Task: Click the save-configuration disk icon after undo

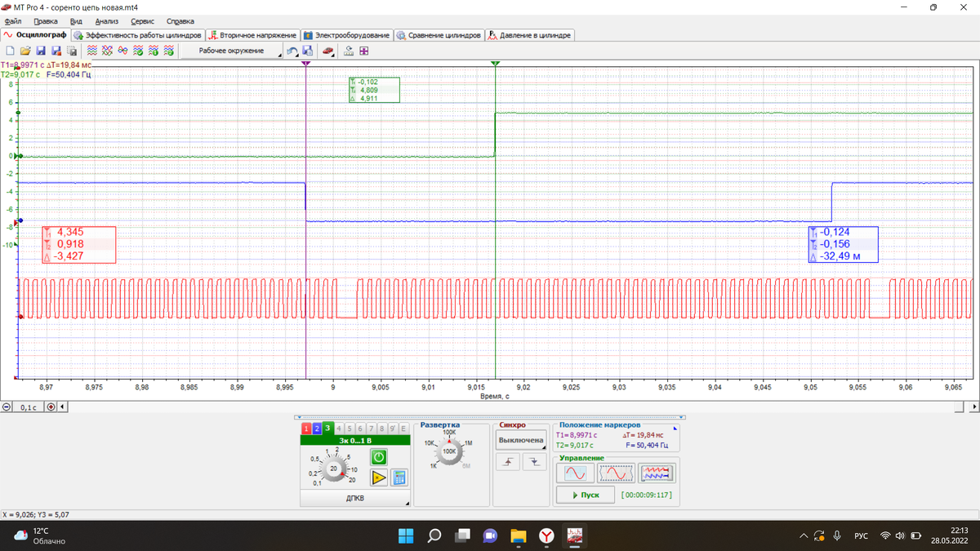Action: click(307, 51)
